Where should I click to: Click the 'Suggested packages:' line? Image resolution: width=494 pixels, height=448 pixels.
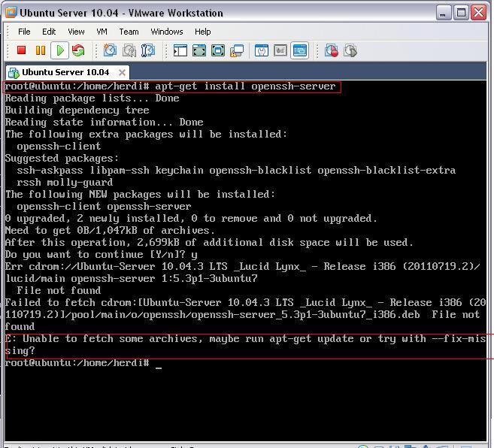[62, 158]
